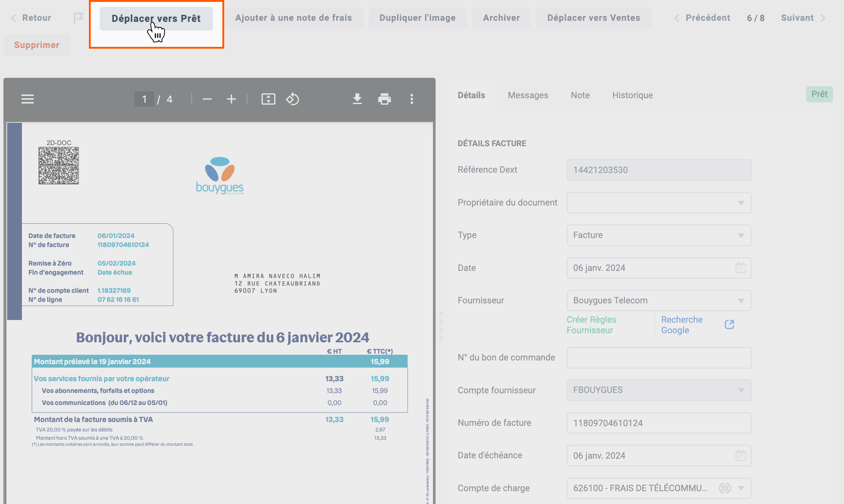Image resolution: width=844 pixels, height=504 pixels.
Task: Click Ajouter à une note de frais
Action: click(293, 18)
